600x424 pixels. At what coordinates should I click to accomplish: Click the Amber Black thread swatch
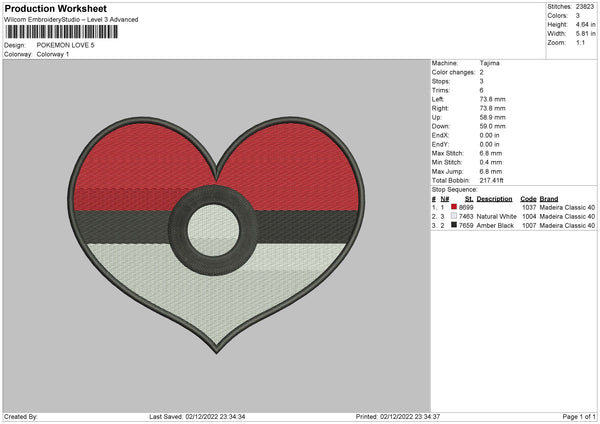point(454,225)
